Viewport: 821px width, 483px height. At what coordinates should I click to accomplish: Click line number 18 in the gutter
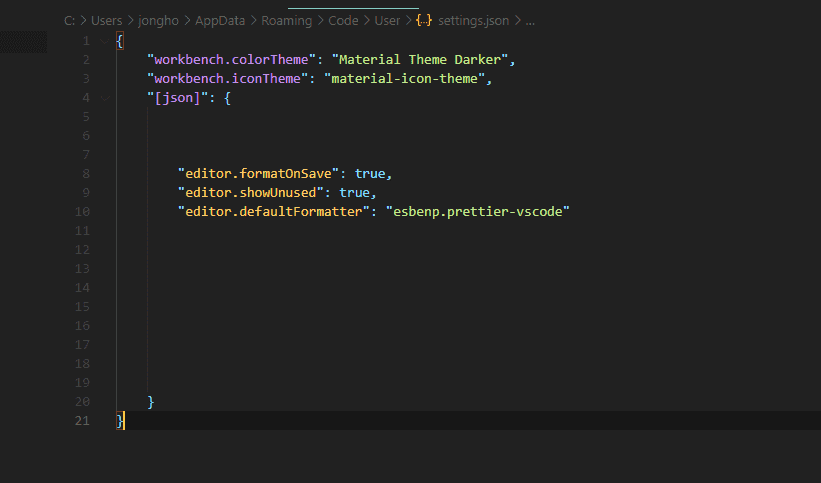(82, 364)
